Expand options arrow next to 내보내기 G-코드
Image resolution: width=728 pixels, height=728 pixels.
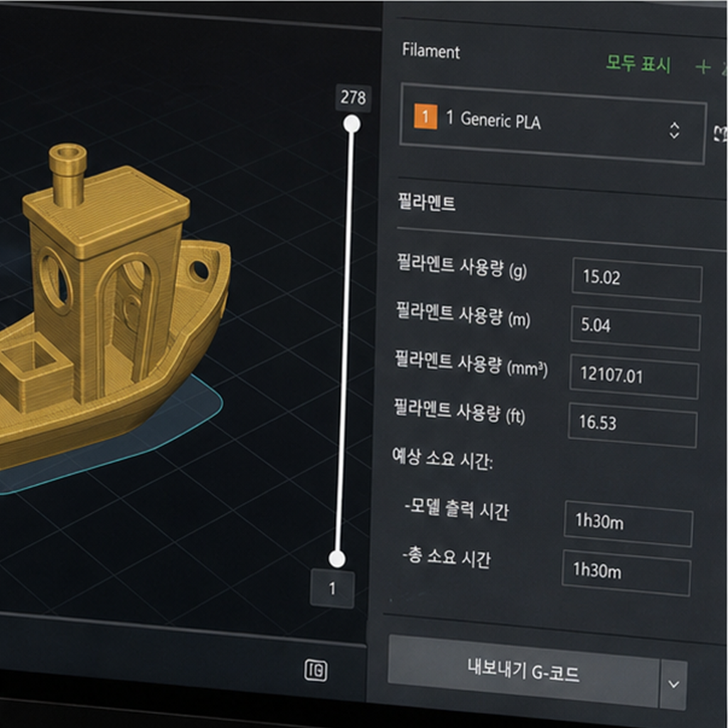click(674, 685)
